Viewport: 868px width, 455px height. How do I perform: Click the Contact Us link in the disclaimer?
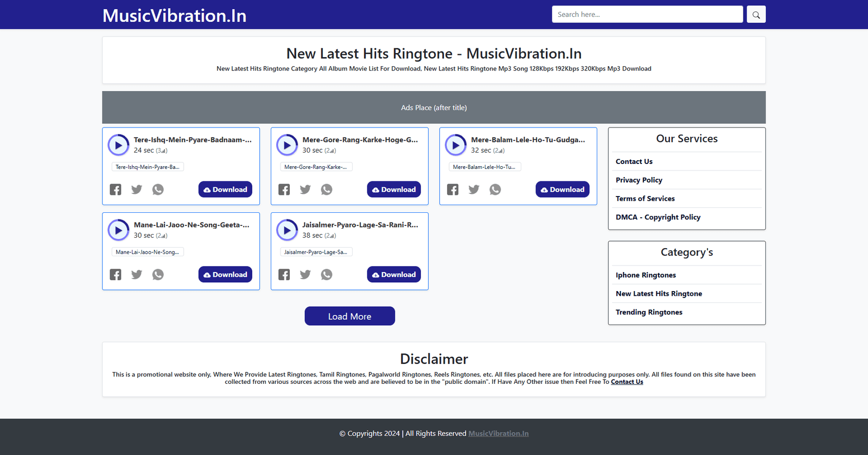click(x=627, y=382)
